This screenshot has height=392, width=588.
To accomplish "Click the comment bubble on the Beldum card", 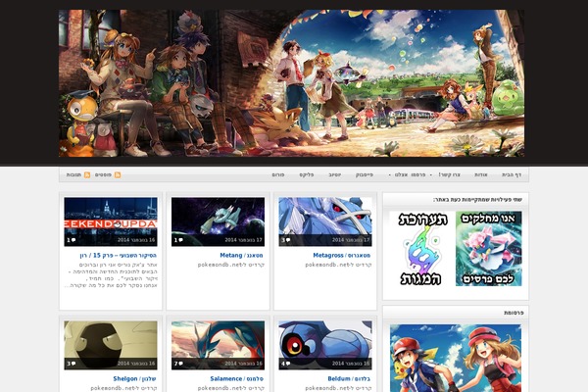I will [288, 364].
